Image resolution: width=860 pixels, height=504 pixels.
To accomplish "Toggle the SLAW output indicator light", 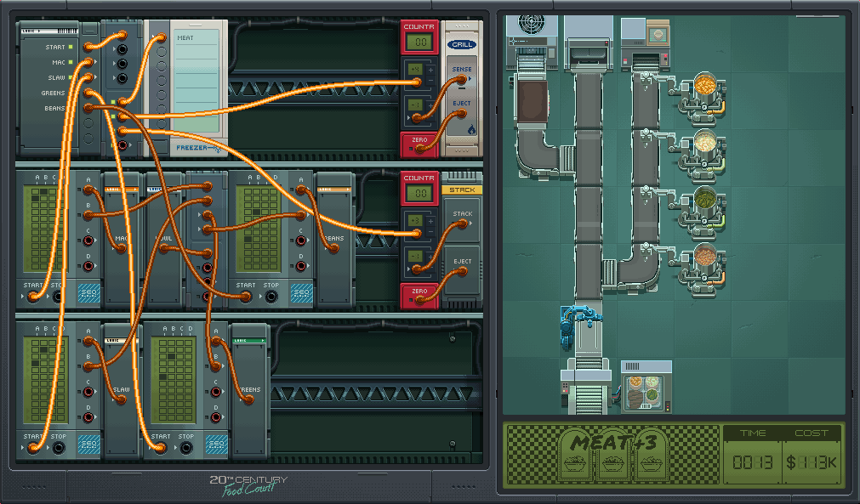I will [71, 77].
